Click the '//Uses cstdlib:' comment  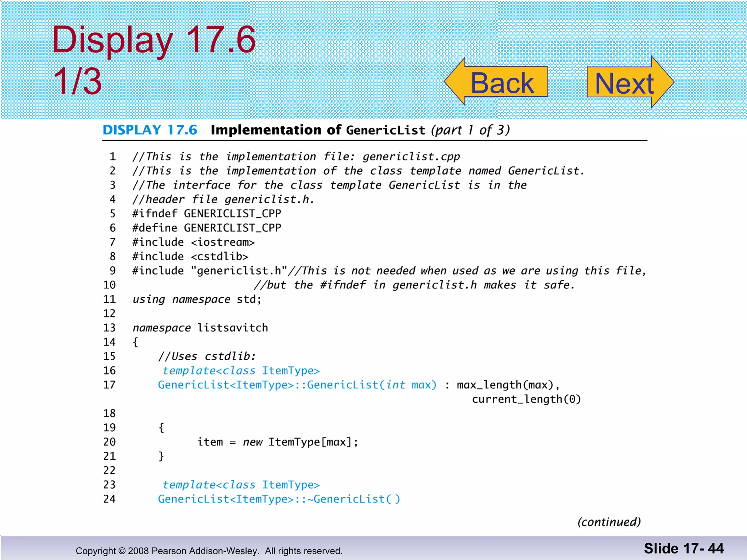pos(207,356)
